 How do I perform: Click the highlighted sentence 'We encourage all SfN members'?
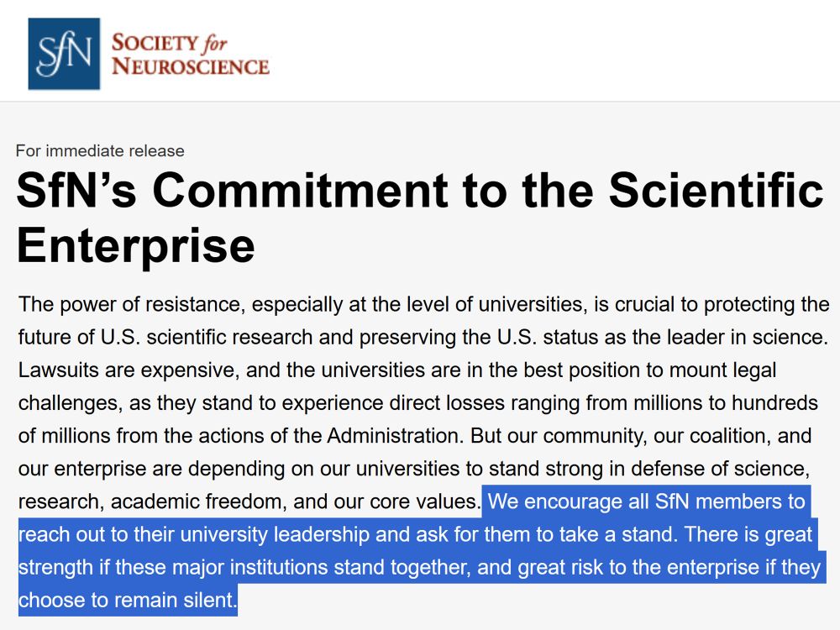pyautogui.click(x=646, y=502)
